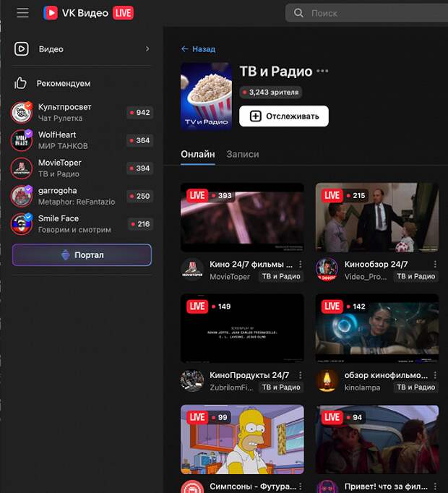Go back via Назад link

pos(199,49)
